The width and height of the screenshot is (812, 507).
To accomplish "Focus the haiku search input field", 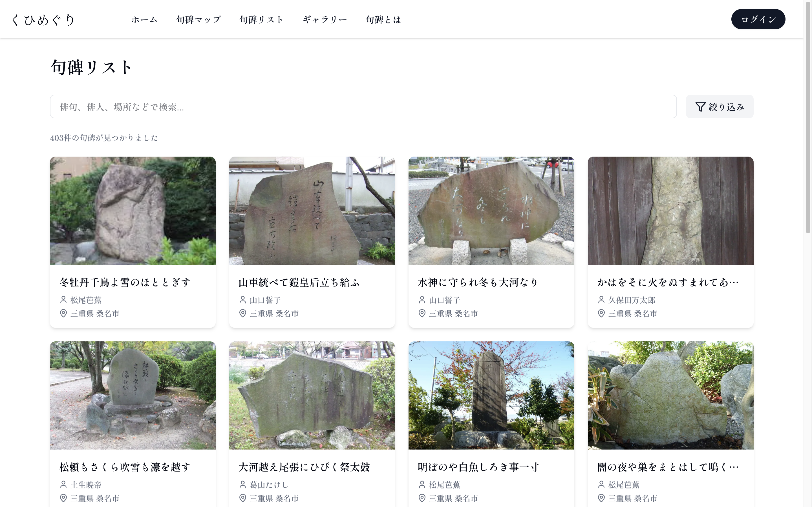I will coord(363,107).
